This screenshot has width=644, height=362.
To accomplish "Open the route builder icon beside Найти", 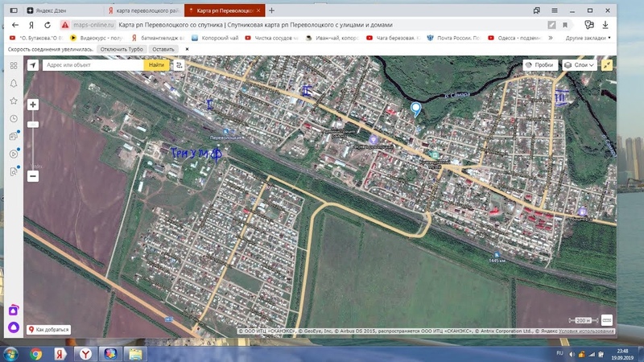I will click(x=179, y=64).
